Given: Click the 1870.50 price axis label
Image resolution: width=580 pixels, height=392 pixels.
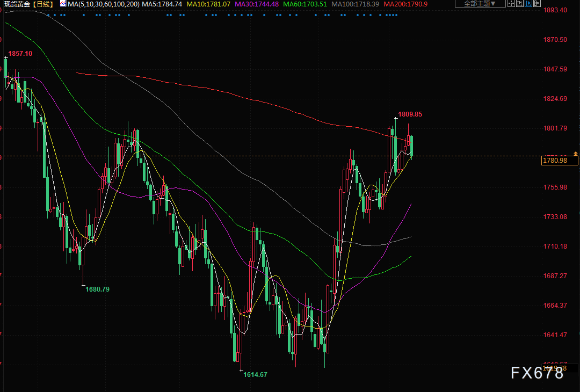Looking at the screenshot, I should click(555, 40).
